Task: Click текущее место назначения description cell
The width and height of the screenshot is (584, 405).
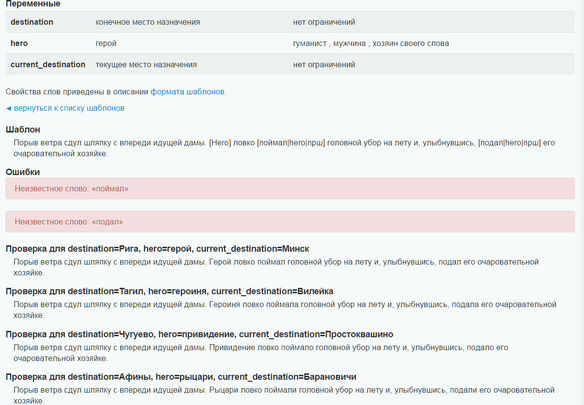Action: (146, 64)
